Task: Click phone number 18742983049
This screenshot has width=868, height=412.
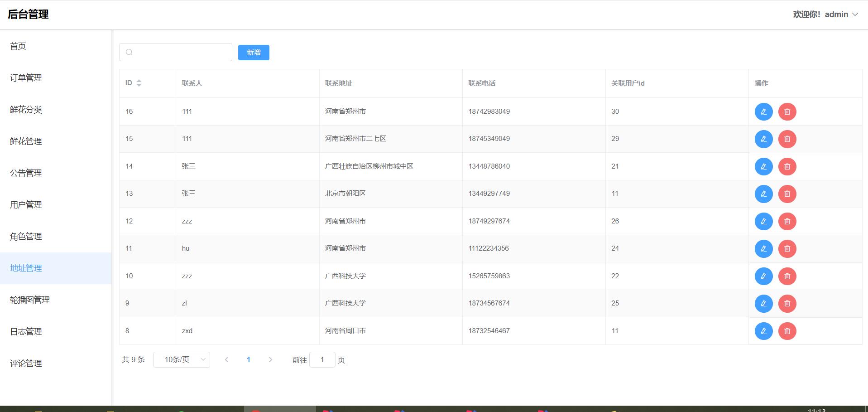Action: [489, 111]
